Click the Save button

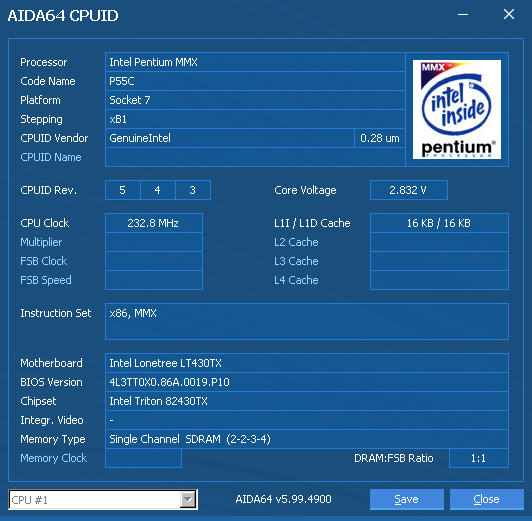click(406, 499)
